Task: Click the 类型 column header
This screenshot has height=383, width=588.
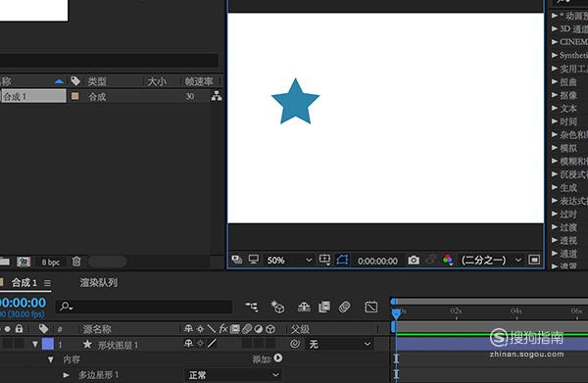Action: click(97, 81)
